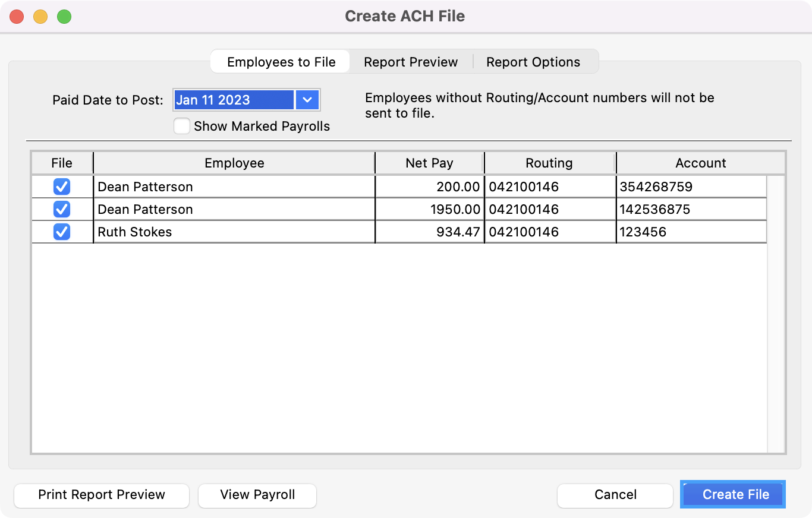Select the Employees to File tab
This screenshot has width=812, height=518.
point(281,62)
